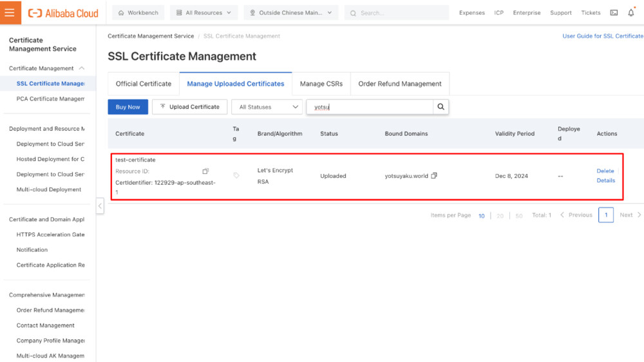The width and height of the screenshot is (644, 362).
Task: Open PCA Certificate Management in sidebar
Action: coord(50,99)
